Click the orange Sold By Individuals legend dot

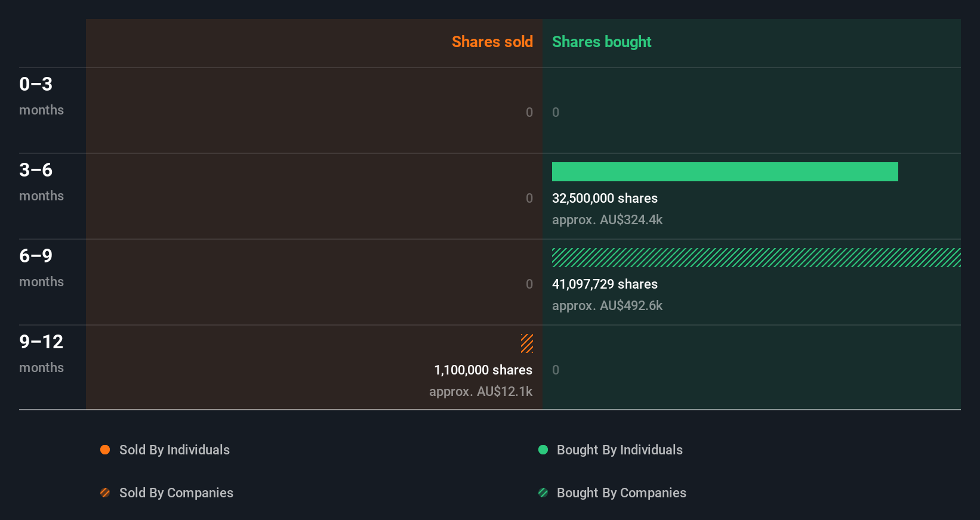point(105,450)
